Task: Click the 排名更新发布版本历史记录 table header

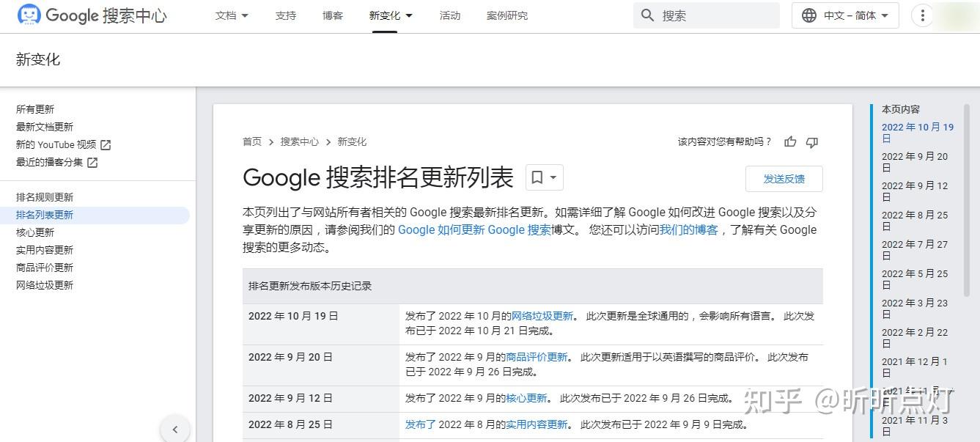Action: [532, 286]
